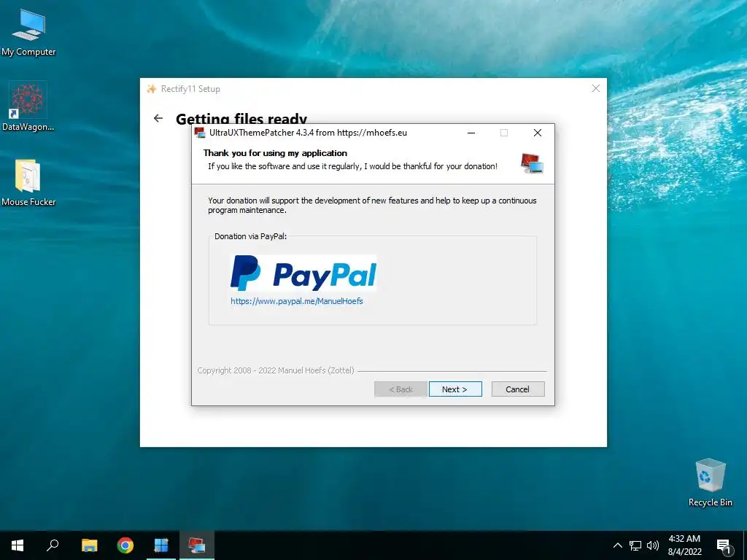Screen dimensions: 747x560
Task: Click the copyright Manuel Hoefs text
Action: point(276,370)
